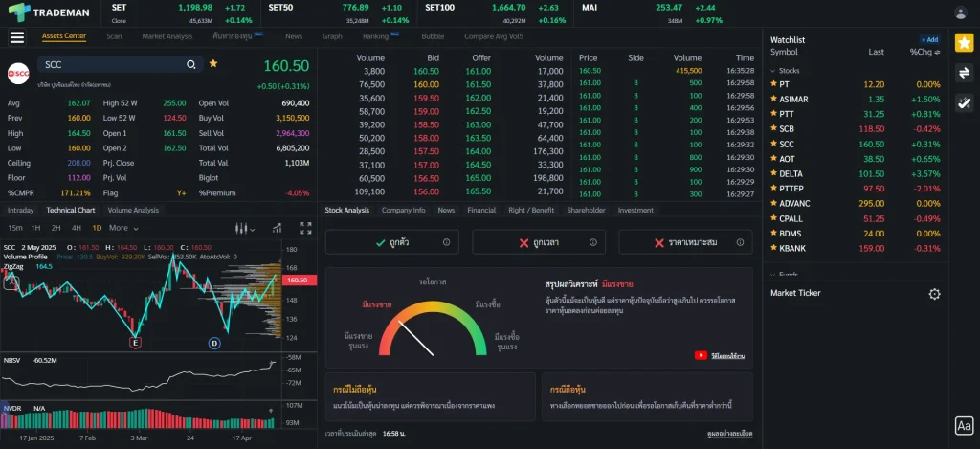Select the yellow star watchlist sidebar icon
Viewport: 980px width, 449px height.
coord(964,41)
